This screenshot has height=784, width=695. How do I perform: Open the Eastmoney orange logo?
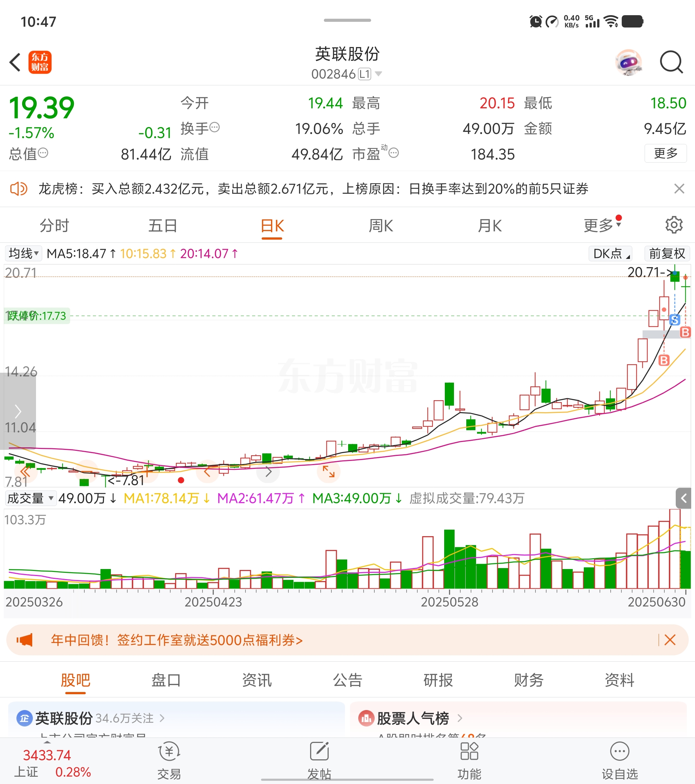pyautogui.click(x=40, y=62)
